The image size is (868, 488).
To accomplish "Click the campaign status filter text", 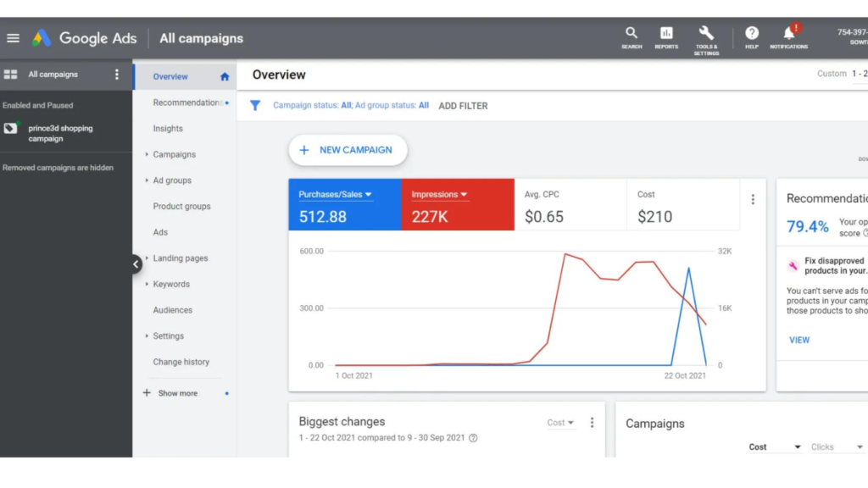I will coord(351,105).
